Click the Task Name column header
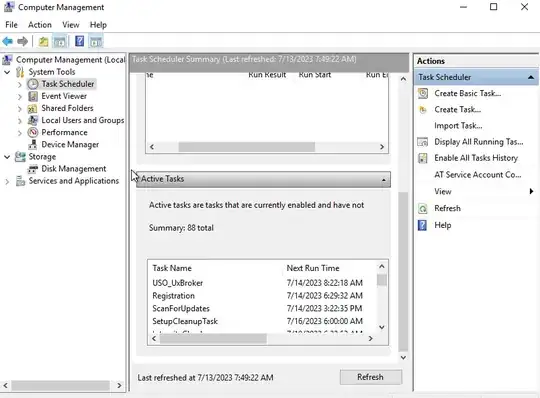Image resolution: width=540 pixels, height=398 pixels. (172, 268)
